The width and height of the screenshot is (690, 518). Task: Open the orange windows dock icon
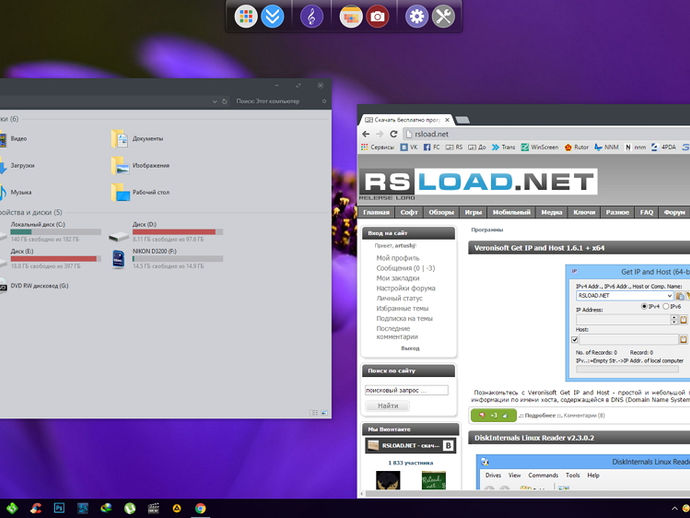[351, 17]
